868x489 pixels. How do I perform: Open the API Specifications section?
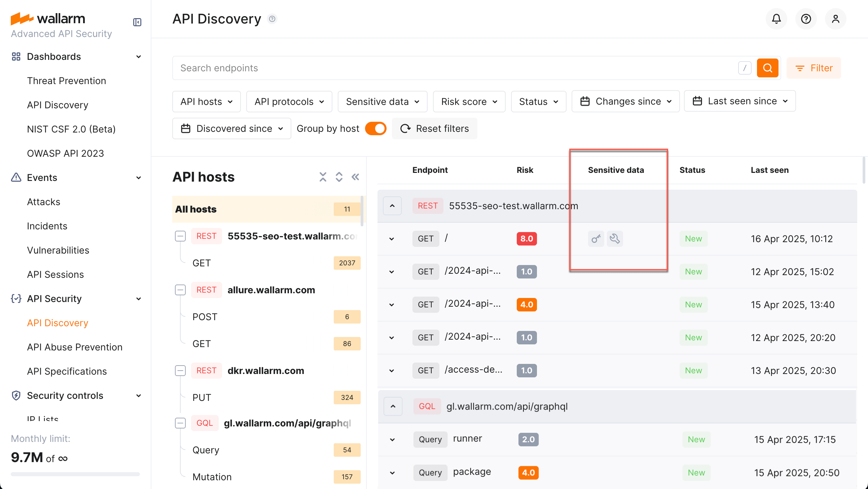pos(66,371)
